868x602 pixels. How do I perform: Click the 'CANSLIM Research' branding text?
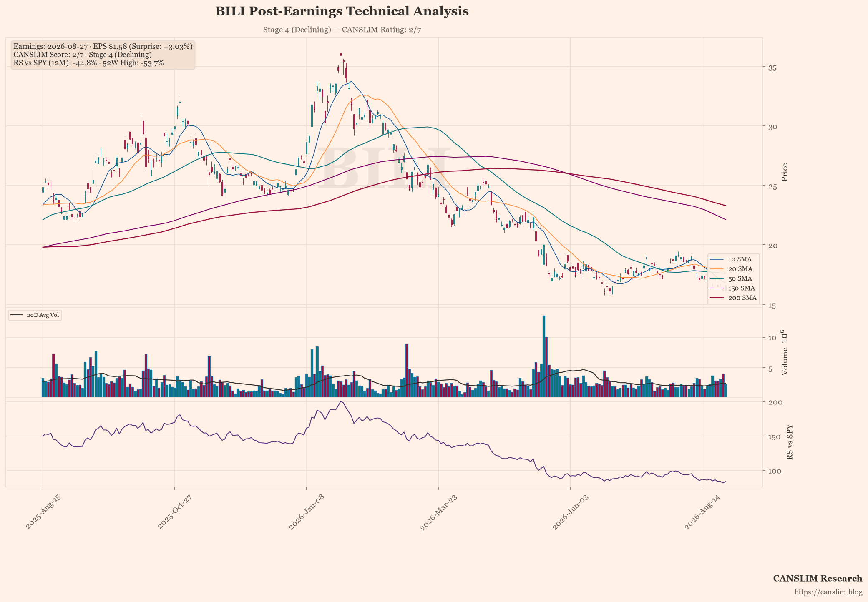click(x=818, y=578)
